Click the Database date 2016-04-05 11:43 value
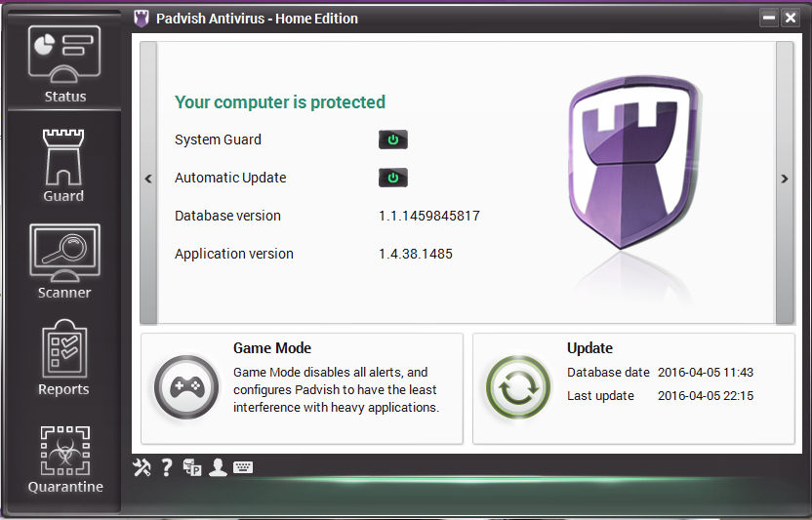The height and width of the screenshot is (520, 812). 706,373
